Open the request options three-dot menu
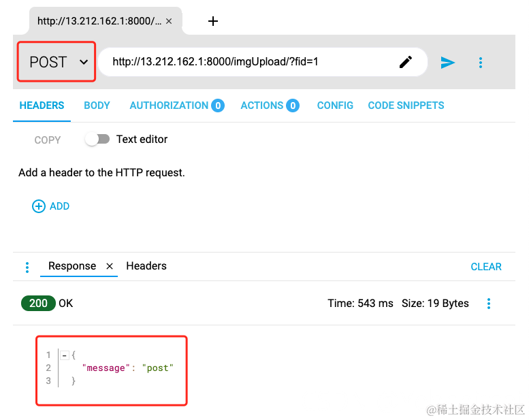Image resolution: width=529 pixels, height=420 pixels. click(x=481, y=63)
